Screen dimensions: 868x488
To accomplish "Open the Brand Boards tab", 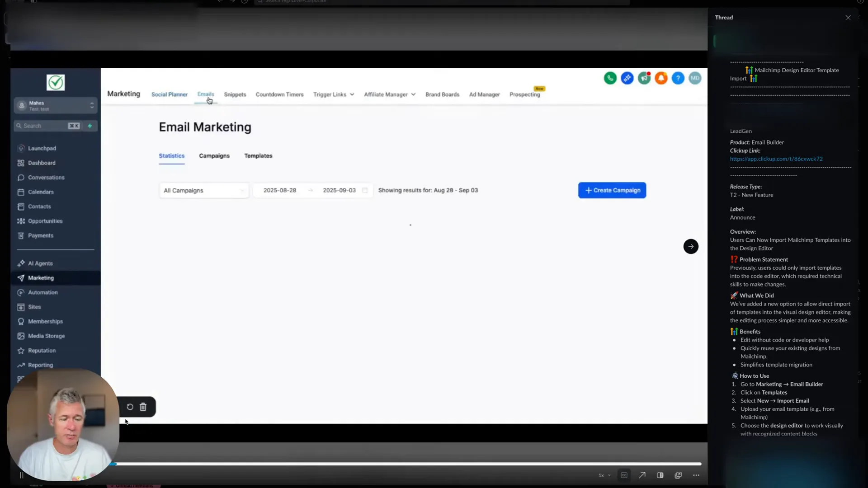I will [x=442, y=94].
